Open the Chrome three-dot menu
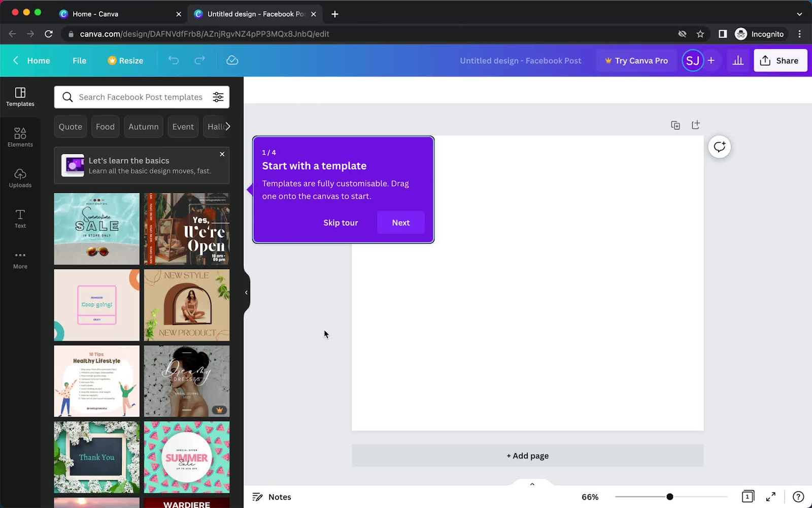The height and width of the screenshot is (508, 812). point(800,34)
